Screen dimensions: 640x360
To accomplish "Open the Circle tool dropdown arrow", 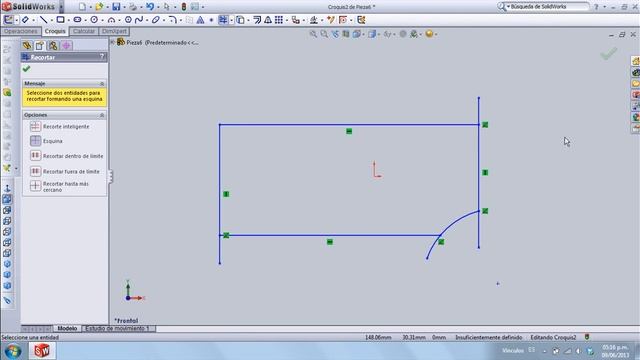I will (x=102, y=20).
